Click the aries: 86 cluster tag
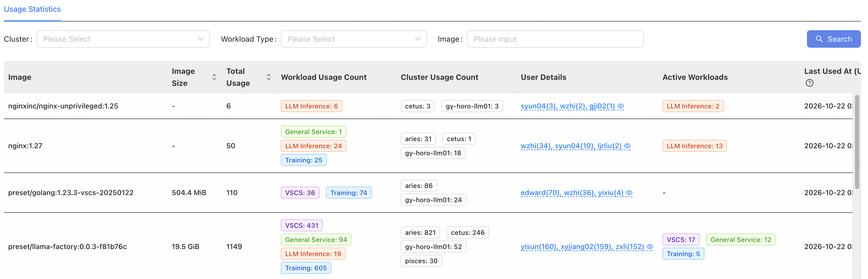Screen dimensions: 868x279 [x=419, y=186]
